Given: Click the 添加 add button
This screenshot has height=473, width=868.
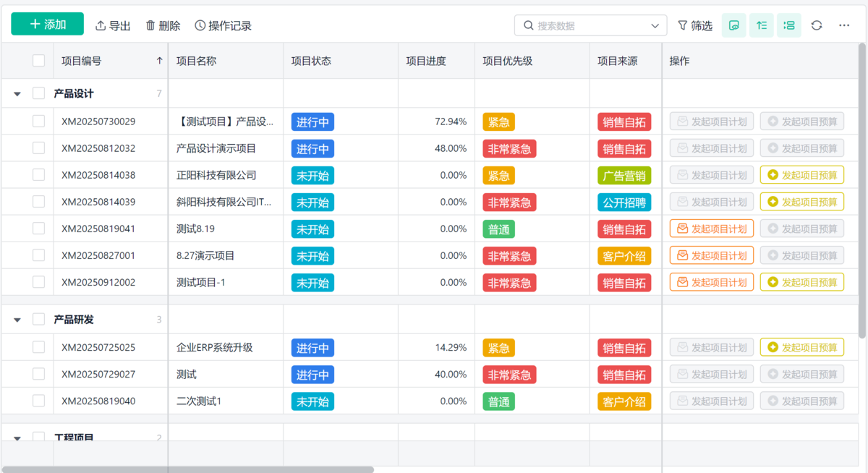Looking at the screenshot, I should point(48,25).
